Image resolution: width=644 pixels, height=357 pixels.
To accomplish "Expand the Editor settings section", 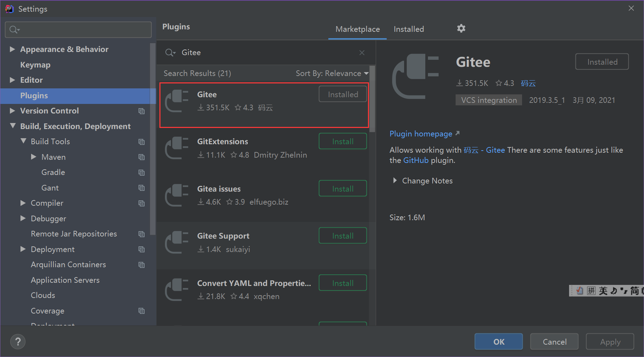I will click(12, 80).
